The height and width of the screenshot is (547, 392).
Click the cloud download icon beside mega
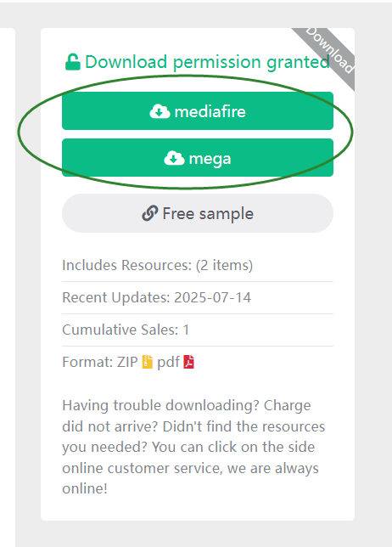click(x=174, y=158)
